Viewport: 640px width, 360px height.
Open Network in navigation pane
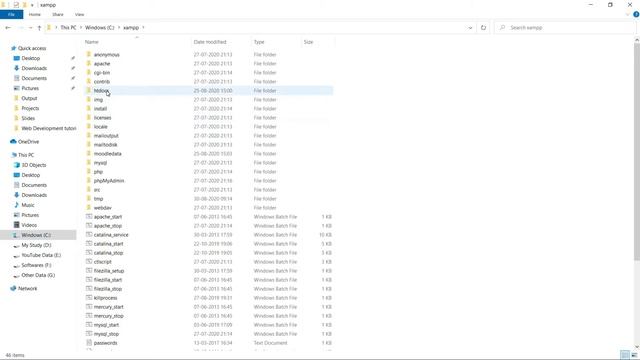[x=28, y=289]
